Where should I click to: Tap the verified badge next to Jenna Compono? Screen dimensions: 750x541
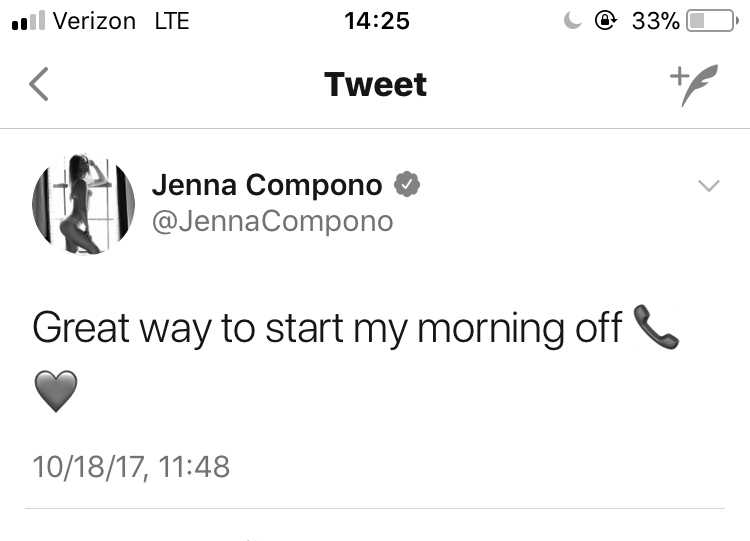(x=407, y=184)
